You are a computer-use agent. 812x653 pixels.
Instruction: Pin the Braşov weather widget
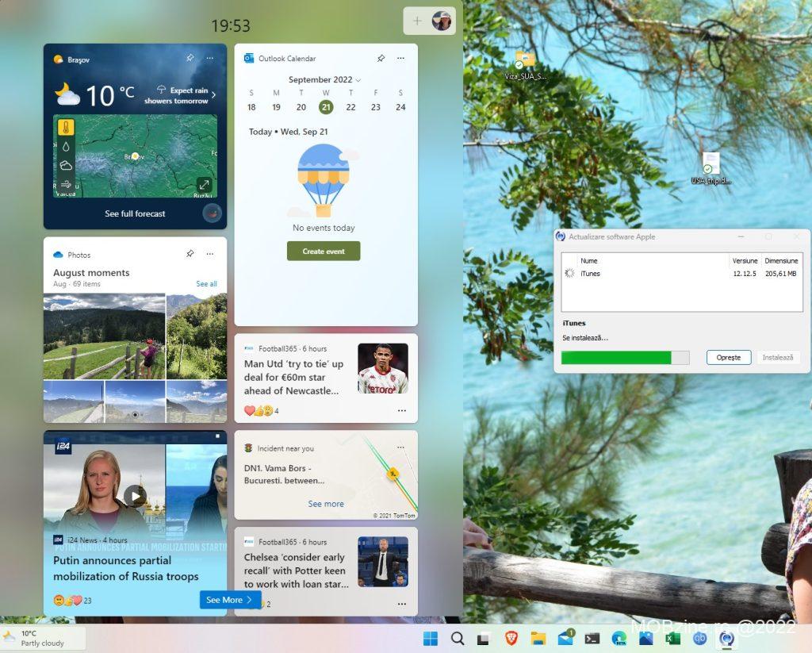pyautogui.click(x=190, y=58)
